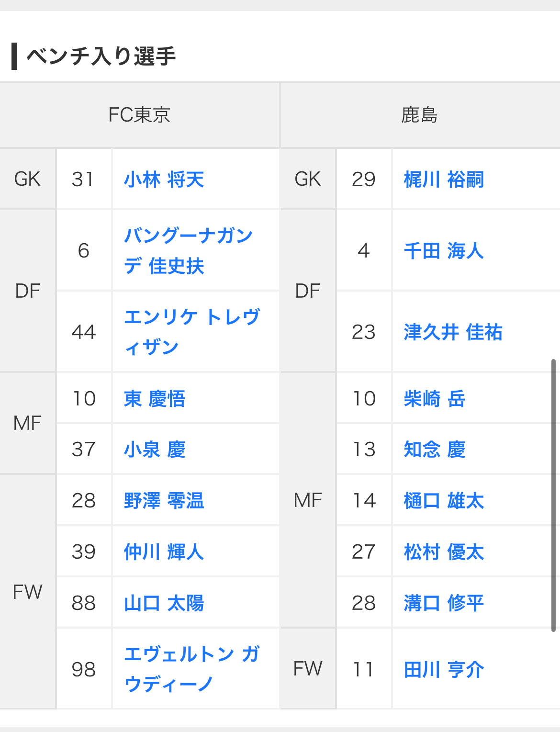Select 柴崎 岳 player link
Image resolution: width=560 pixels, height=732 pixels.
(x=434, y=399)
